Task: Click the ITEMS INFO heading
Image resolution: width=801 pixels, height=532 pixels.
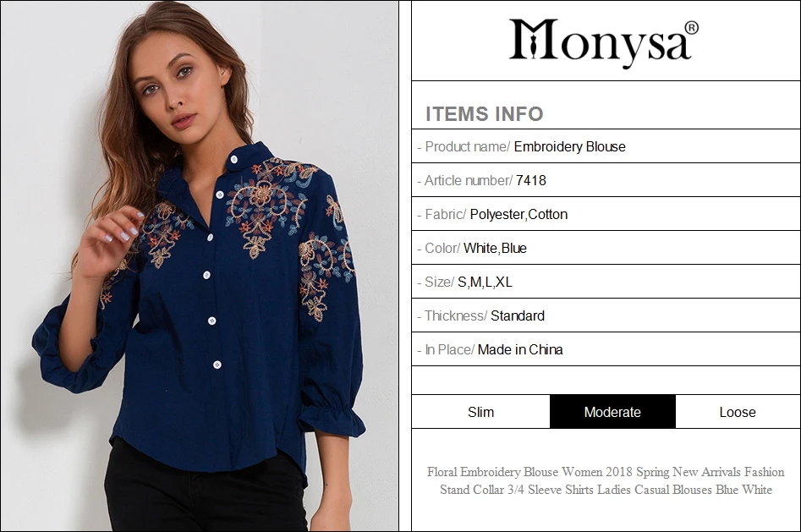Action: point(485,114)
